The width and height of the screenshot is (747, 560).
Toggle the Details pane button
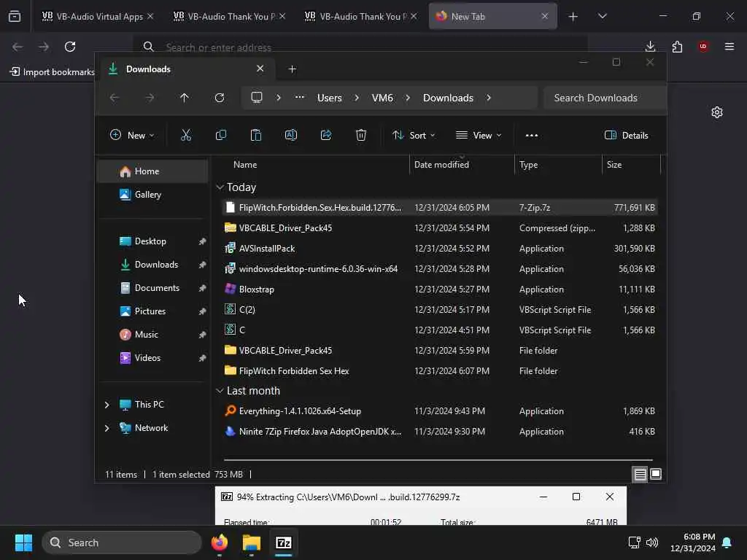click(x=627, y=135)
